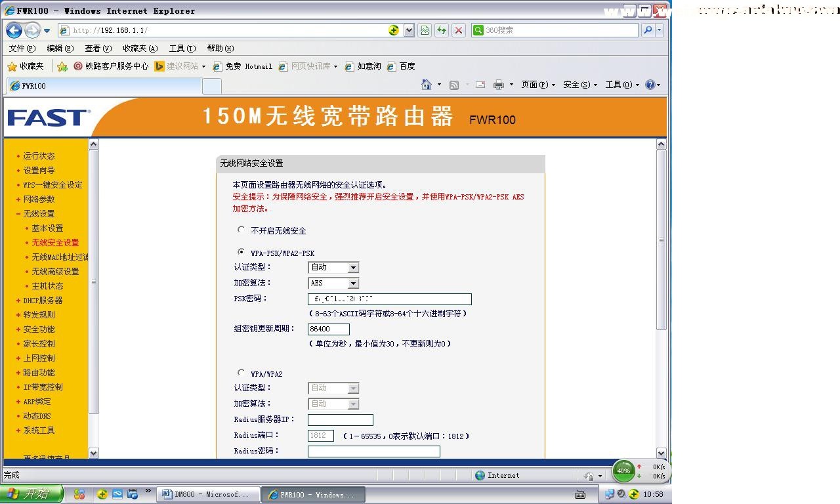
Task: Switch to DM800 Microsoft Word taskbar window
Action: coord(207,495)
